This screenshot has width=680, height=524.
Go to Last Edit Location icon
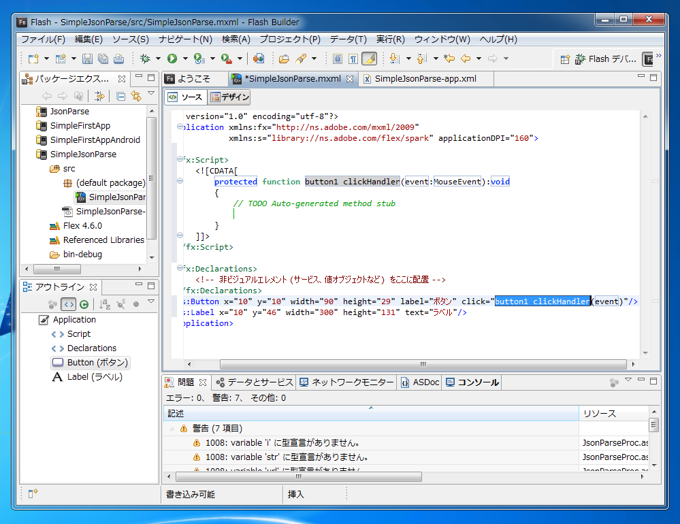[x=450, y=59]
